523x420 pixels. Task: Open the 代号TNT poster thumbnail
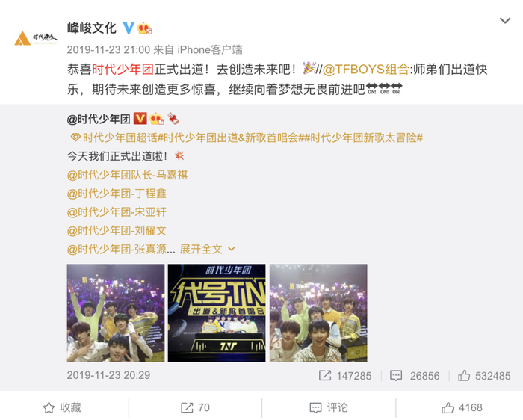click(x=217, y=312)
